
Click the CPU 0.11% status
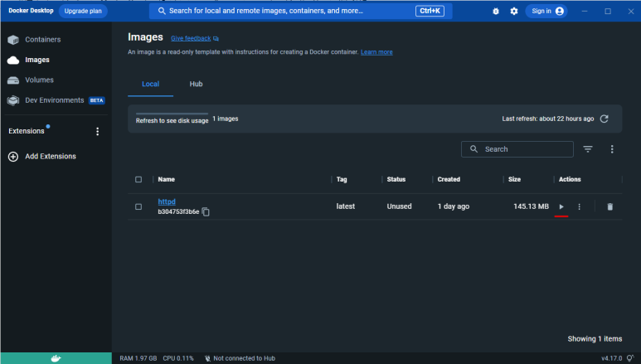tap(178, 358)
